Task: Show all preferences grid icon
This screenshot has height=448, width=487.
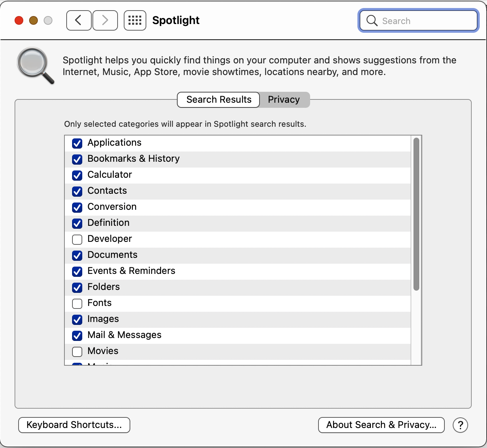Action: (135, 20)
